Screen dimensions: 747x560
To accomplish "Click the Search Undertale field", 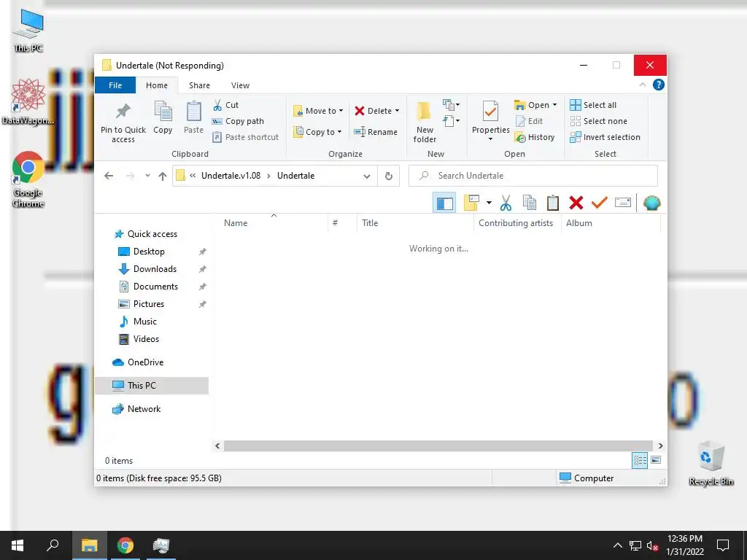I will pyautogui.click(x=533, y=176).
